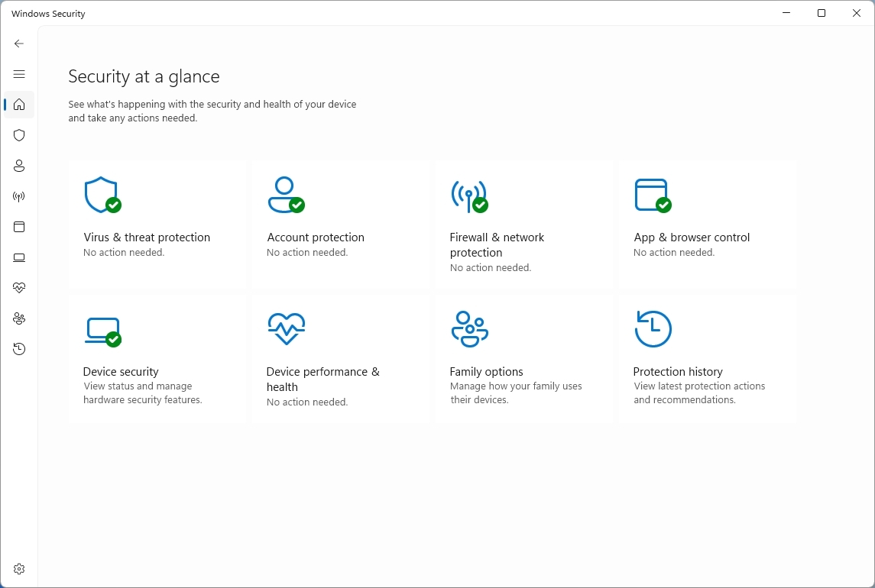The width and height of the screenshot is (875, 588).
Task: Click 'View status and manage hardware security features'
Action: click(x=142, y=393)
